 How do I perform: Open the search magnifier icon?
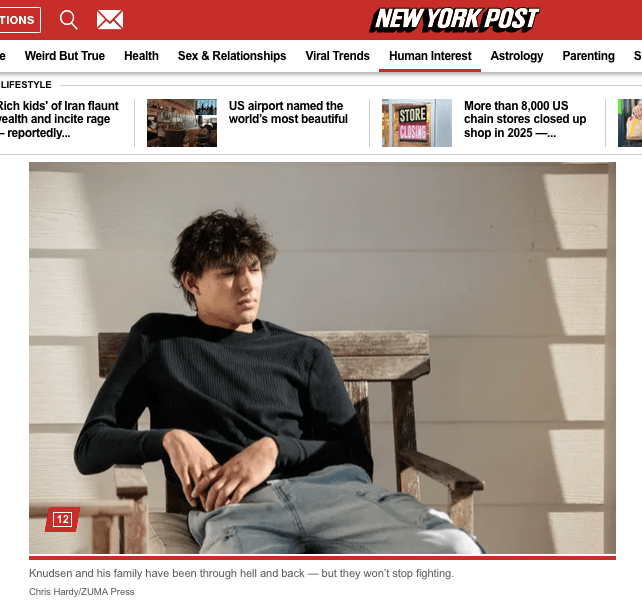[68, 20]
